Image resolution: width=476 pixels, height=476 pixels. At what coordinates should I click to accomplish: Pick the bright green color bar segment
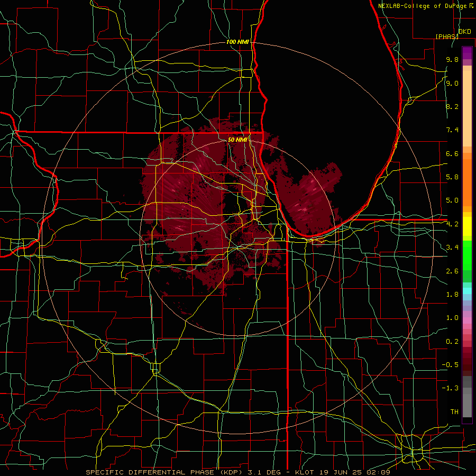point(467,255)
